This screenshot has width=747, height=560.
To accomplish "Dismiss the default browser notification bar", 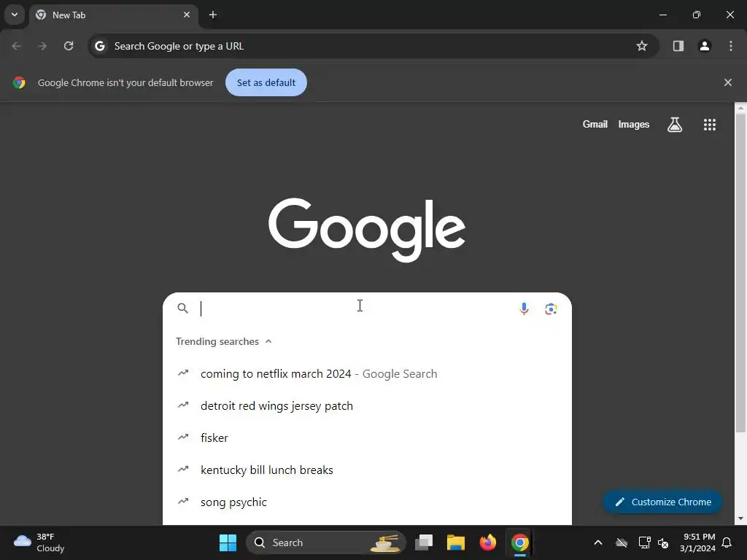I will (x=727, y=82).
